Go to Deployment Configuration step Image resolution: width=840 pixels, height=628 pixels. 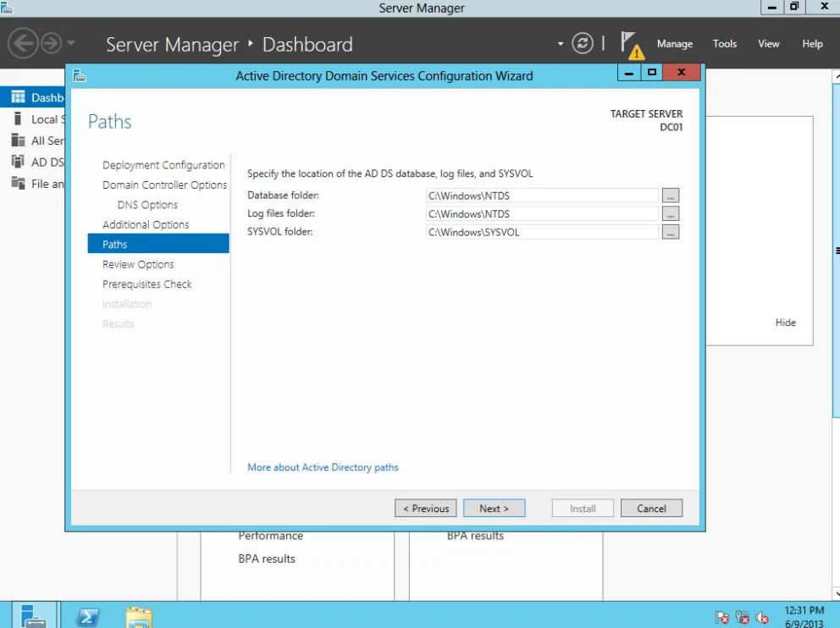[163, 165]
